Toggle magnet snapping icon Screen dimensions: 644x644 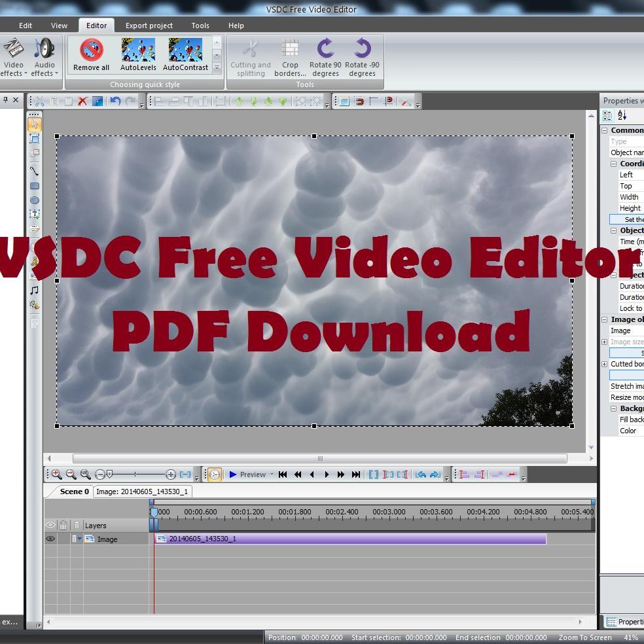pos(359,101)
